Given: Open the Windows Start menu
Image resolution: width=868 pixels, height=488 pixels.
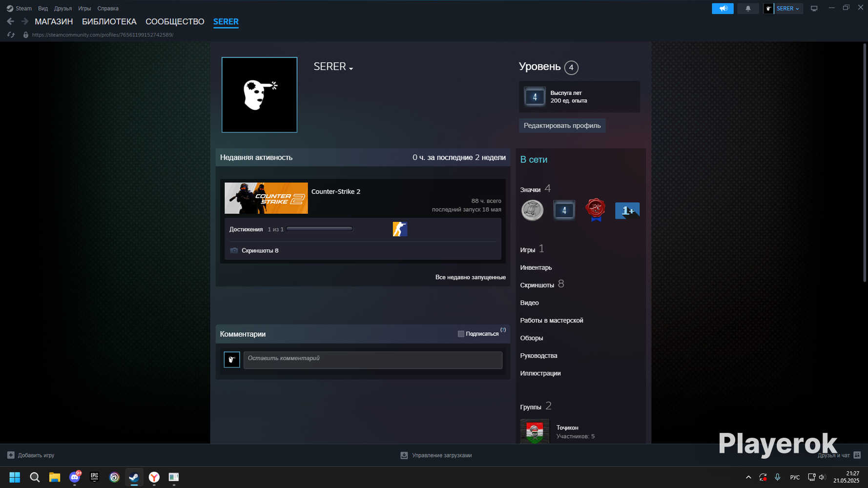Looking at the screenshot, I should point(15,477).
